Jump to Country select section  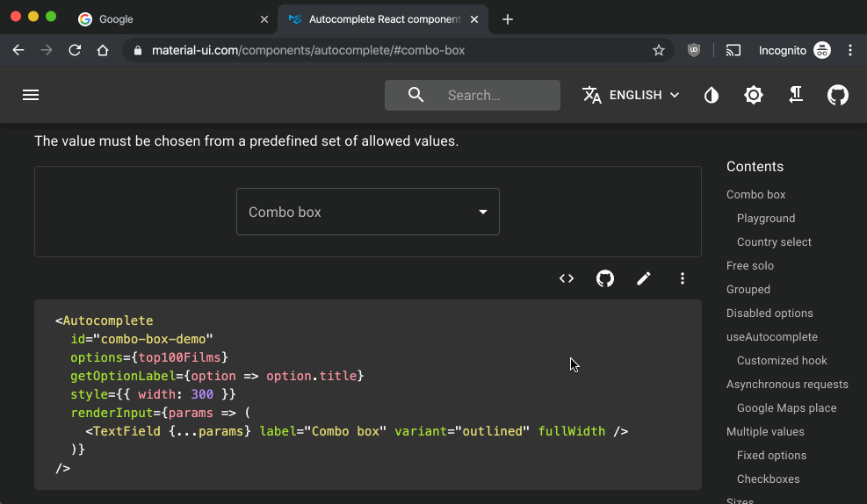pos(774,242)
